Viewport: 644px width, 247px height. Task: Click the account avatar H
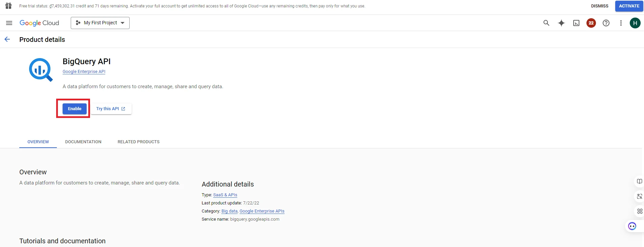pyautogui.click(x=635, y=23)
